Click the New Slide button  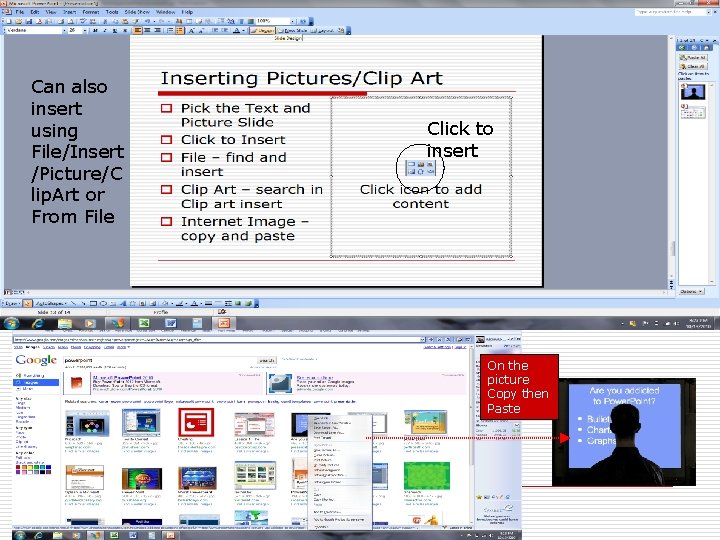292,30
